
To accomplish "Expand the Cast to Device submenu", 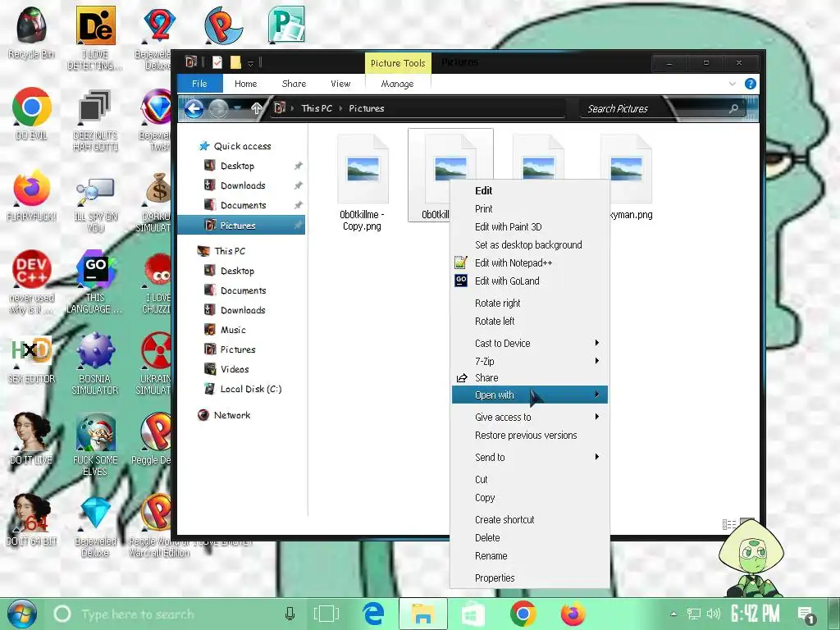I will [x=530, y=344].
